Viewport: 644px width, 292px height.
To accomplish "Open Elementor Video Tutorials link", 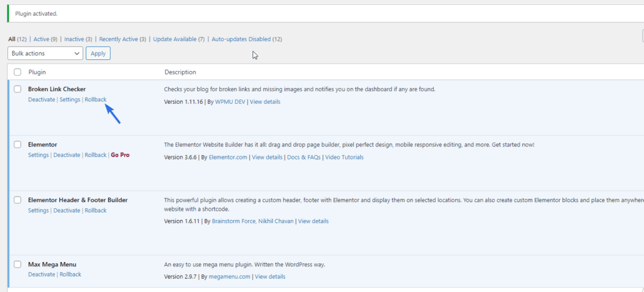I will [344, 158].
